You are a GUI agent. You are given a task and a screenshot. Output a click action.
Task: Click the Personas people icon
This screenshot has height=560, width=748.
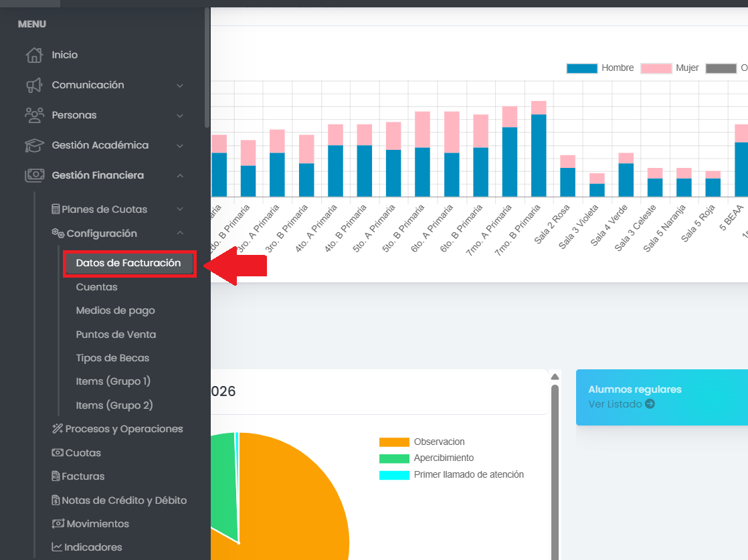34,115
